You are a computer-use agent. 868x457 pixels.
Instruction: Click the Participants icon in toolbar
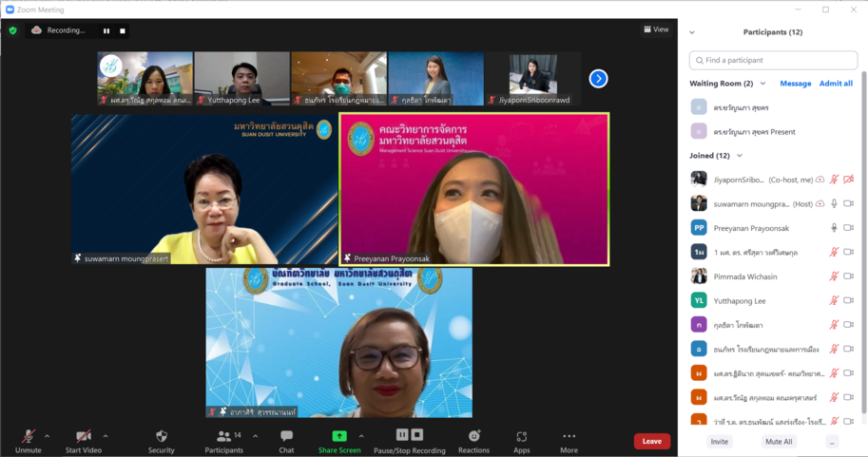click(x=224, y=440)
